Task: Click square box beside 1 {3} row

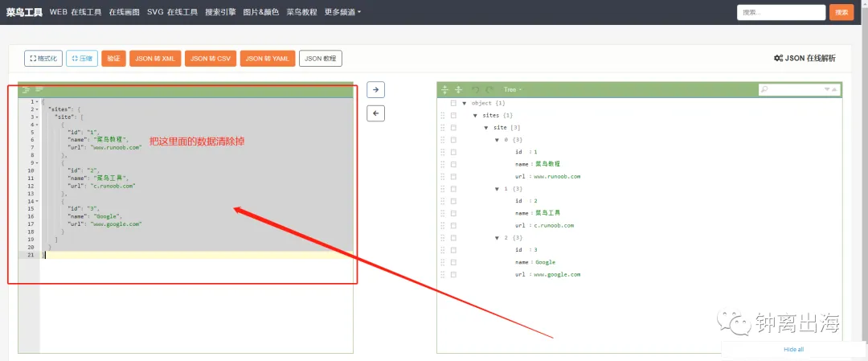Action: tap(453, 189)
